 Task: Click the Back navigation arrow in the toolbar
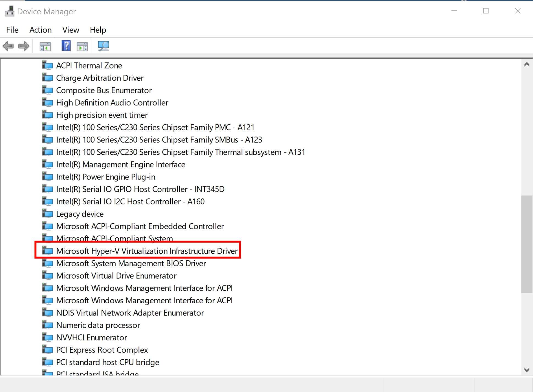pyautogui.click(x=8, y=46)
